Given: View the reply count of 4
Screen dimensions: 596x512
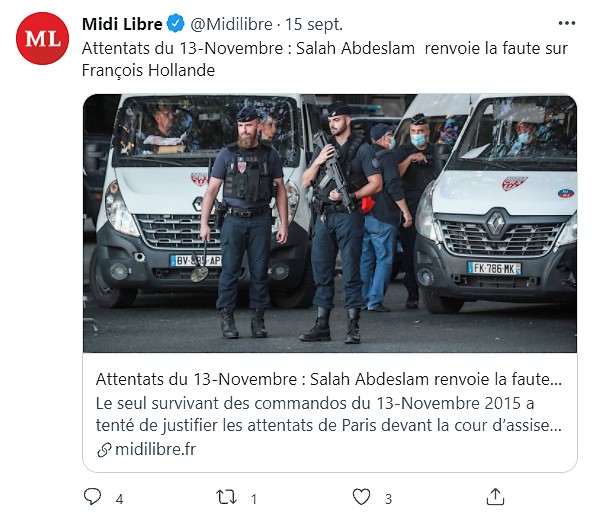Looking at the screenshot, I should 119,499.
